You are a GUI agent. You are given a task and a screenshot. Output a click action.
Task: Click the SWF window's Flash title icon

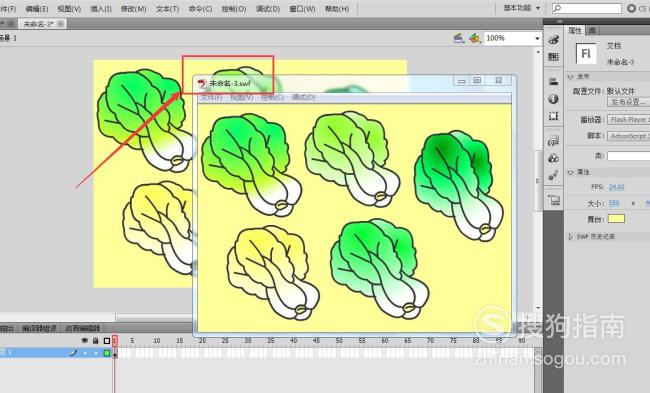(202, 84)
